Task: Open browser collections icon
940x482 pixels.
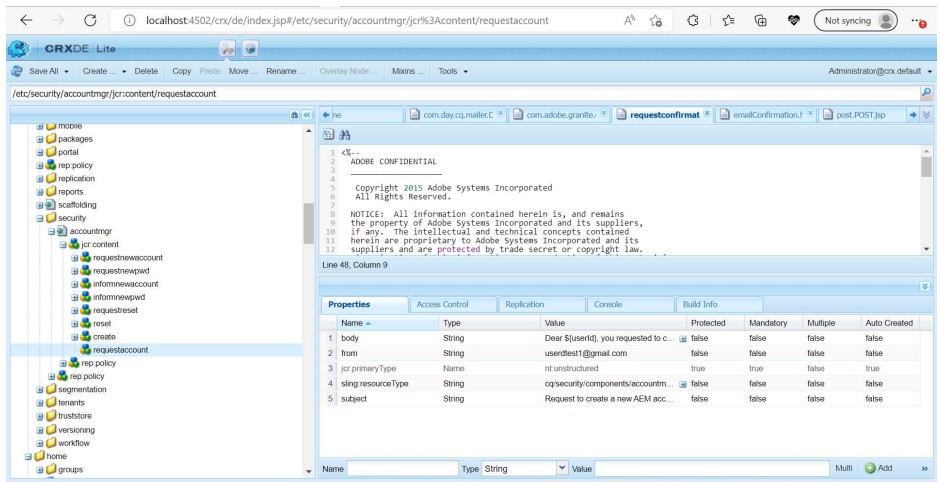Action: pyautogui.click(x=761, y=20)
